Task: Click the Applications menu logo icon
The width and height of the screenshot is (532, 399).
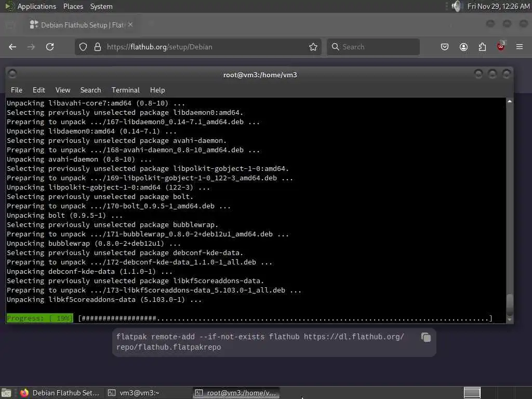Action: (x=9, y=6)
